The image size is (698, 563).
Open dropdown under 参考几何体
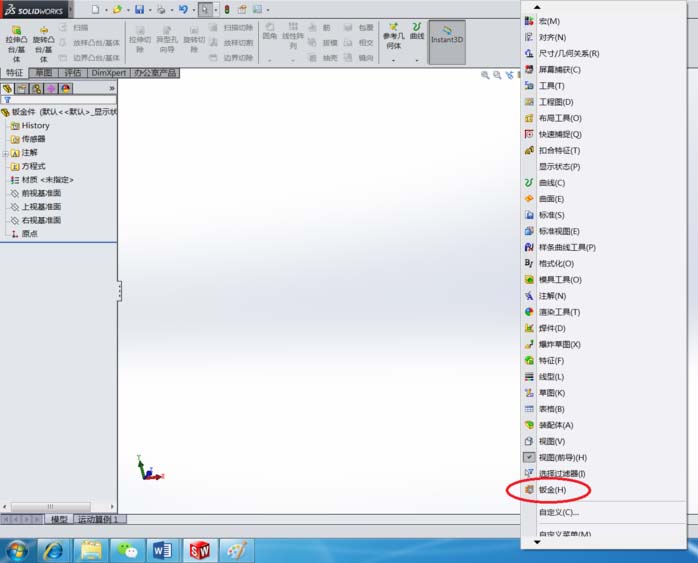[394, 60]
